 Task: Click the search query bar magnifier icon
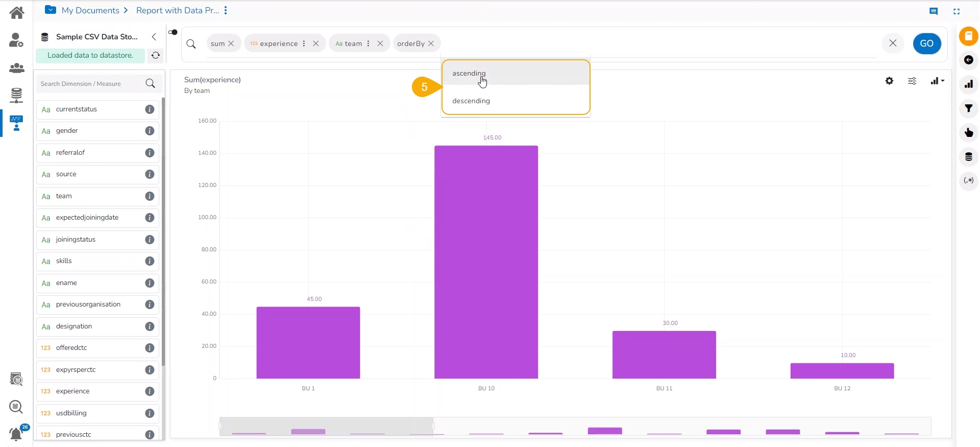pos(191,44)
